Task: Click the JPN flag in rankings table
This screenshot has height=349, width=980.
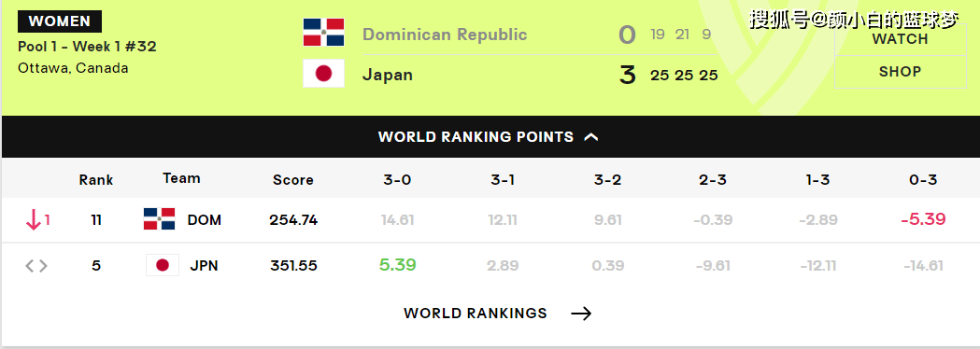Action: point(163,265)
